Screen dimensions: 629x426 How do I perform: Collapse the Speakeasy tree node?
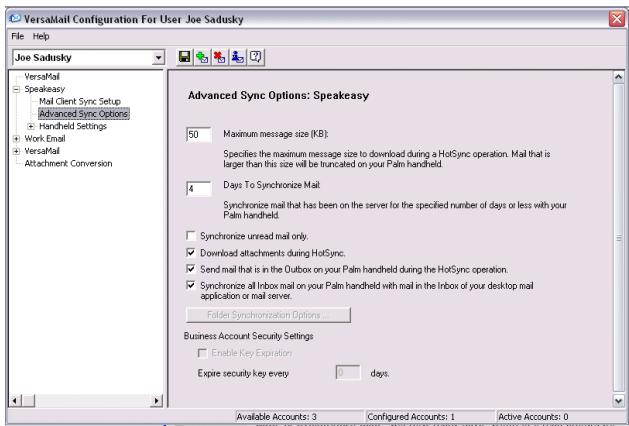pos(16,89)
